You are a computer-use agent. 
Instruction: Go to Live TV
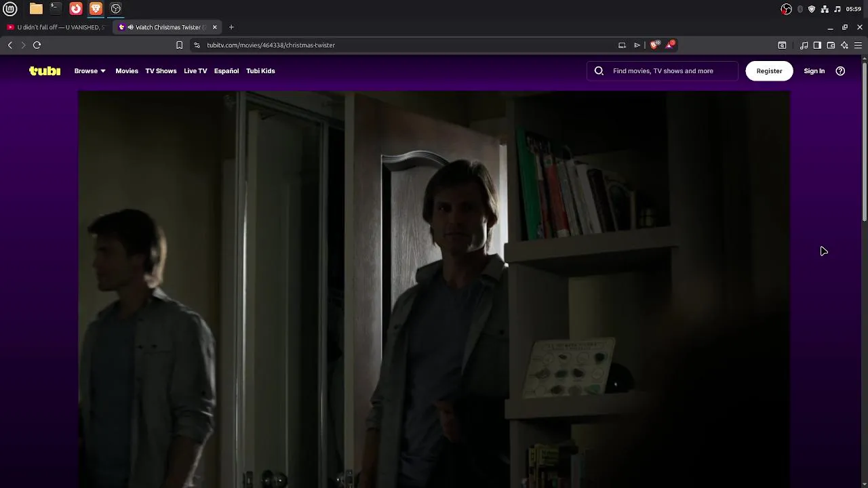[x=195, y=70]
